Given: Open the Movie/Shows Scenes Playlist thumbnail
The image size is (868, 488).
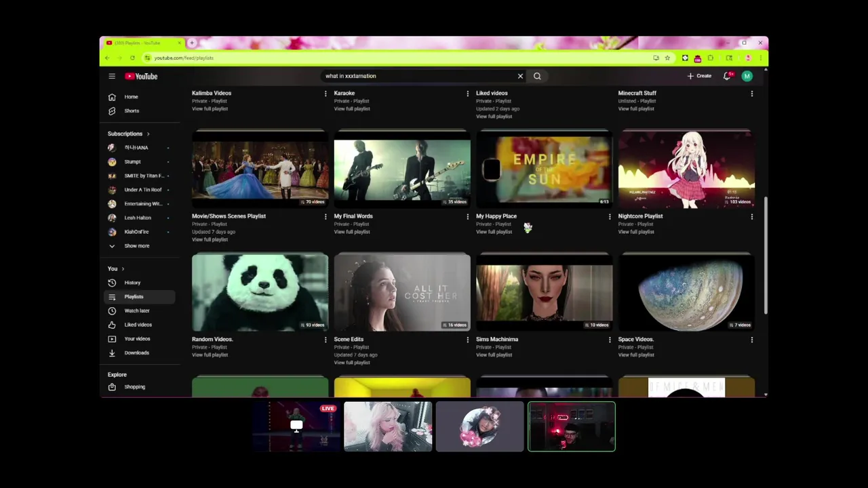Looking at the screenshot, I should (260, 169).
